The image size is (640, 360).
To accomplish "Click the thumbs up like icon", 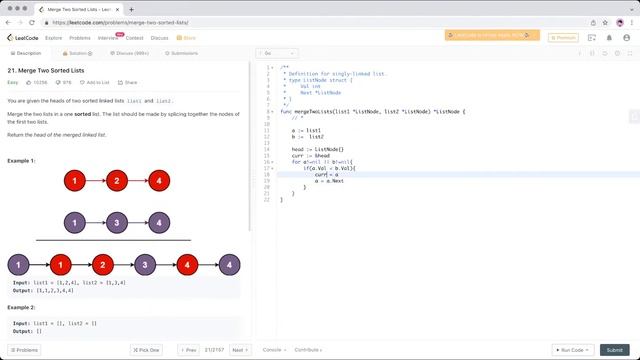I will tap(29, 82).
